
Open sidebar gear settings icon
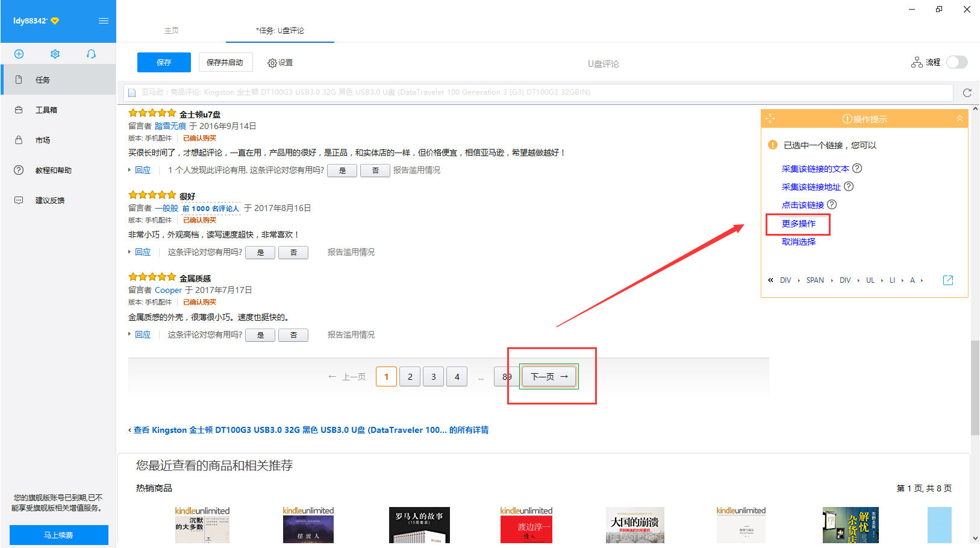55,54
